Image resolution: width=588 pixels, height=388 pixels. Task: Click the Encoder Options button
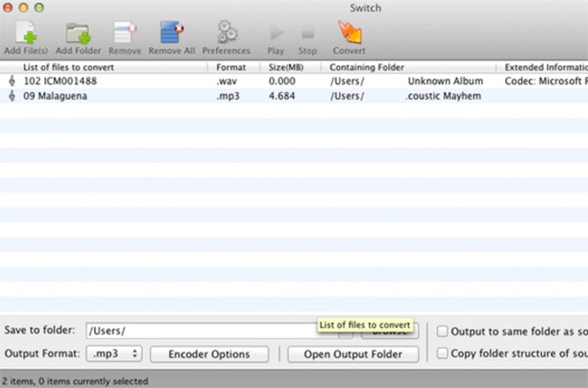click(x=208, y=354)
